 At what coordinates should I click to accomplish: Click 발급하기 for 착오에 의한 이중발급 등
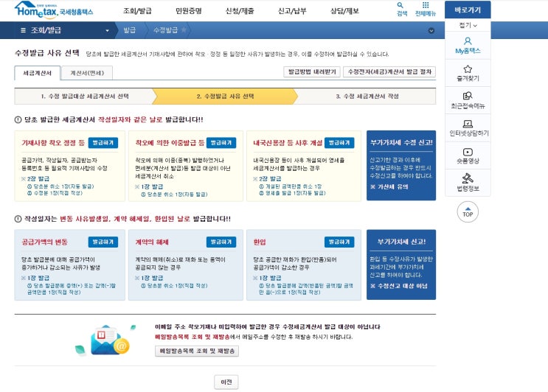click(221, 143)
